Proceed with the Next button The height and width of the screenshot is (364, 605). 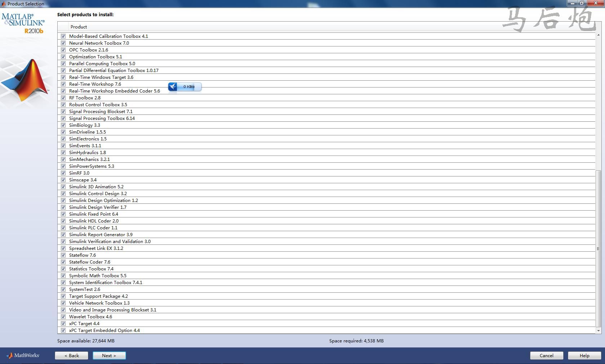coord(109,355)
